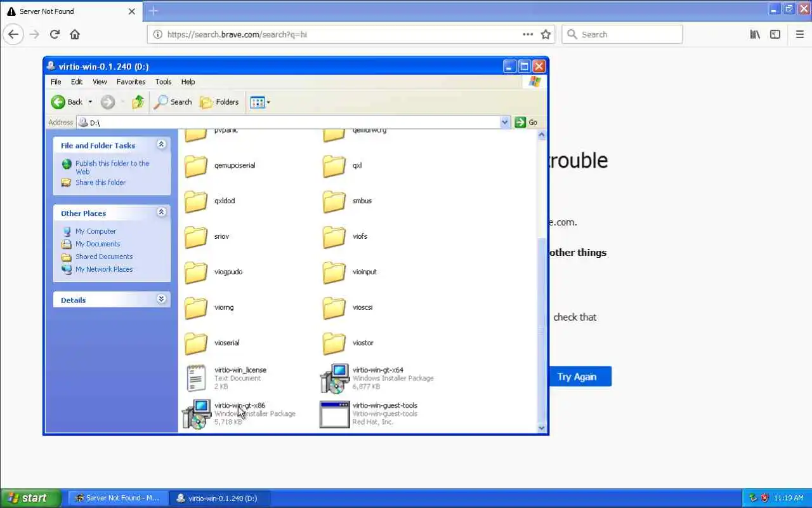This screenshot has height=508, width=812.
Task: Toggle the browser sidebar icon
Action: pos(775,34)
